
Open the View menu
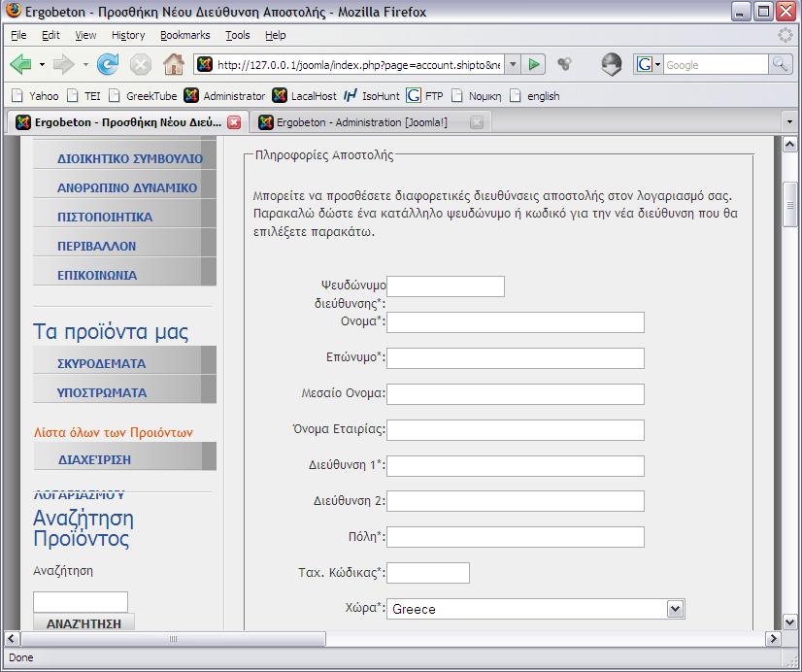[85, 35]
